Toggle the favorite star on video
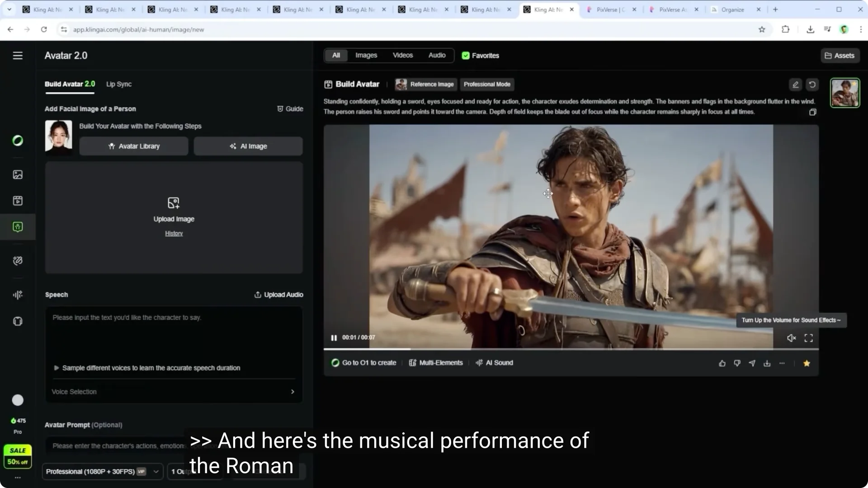The width and height of the screenshot is (868, 488). tap(807, 363)
